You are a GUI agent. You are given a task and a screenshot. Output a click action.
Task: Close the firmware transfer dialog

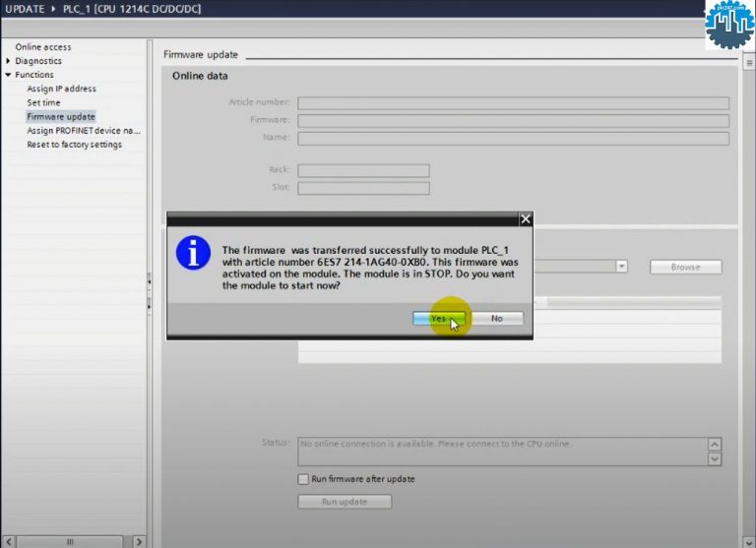(x=526, y=219)
